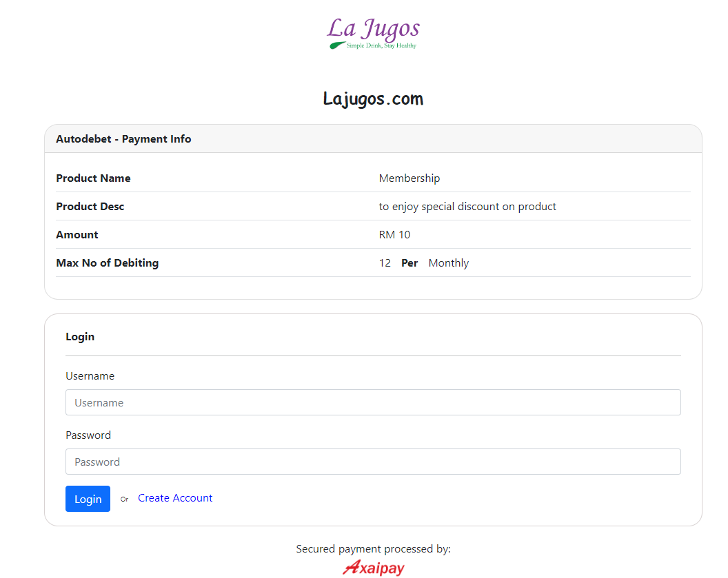Viewport: 728px width, 578px height.
Task: Click the bold 'Per' text
Action: click(410, 263)
